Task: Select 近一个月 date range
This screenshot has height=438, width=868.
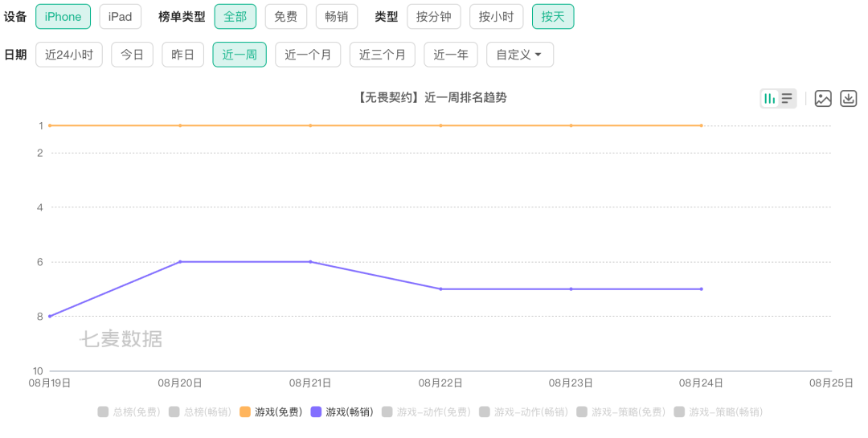Action: (x=308, y=55)
